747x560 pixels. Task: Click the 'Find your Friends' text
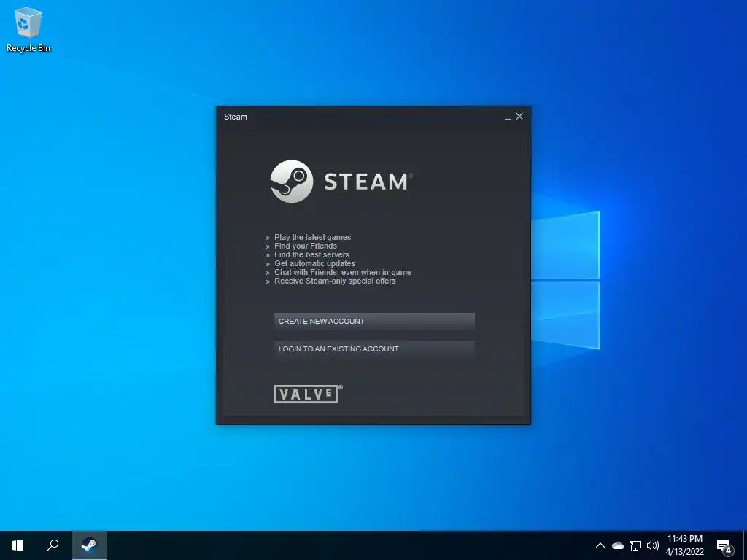pos(306,246)
